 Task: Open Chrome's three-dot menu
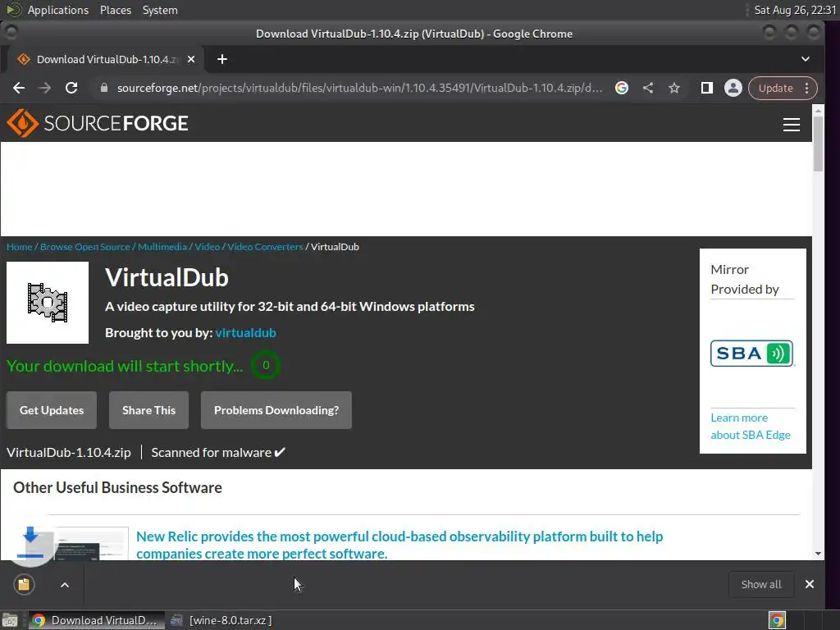(807, 89)
